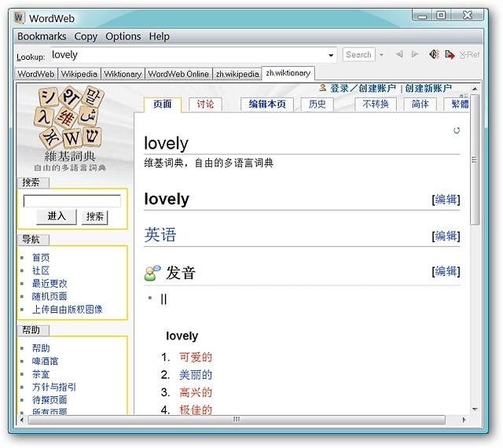Viewport: 503px width, 448px height.
Task: Open the Search button dropdown arrow
Action: [x=381, y=55]
